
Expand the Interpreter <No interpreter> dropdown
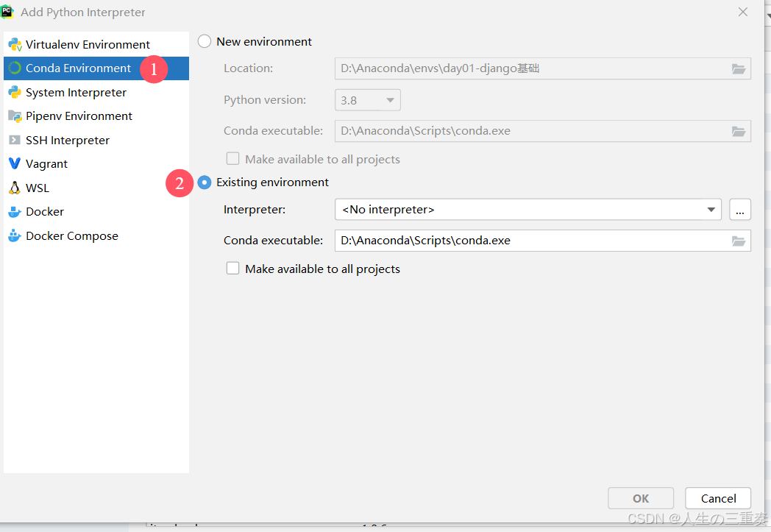click(528, 210)
